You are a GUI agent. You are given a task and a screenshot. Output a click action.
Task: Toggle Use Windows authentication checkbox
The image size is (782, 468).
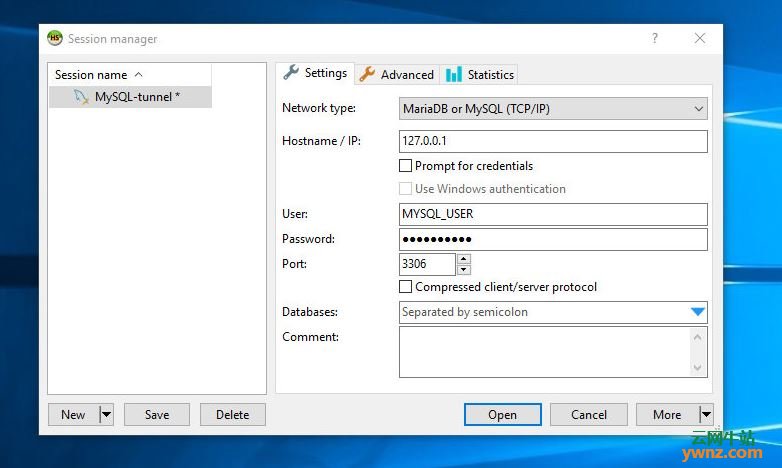pyautogui.click(x=405, y=189)
